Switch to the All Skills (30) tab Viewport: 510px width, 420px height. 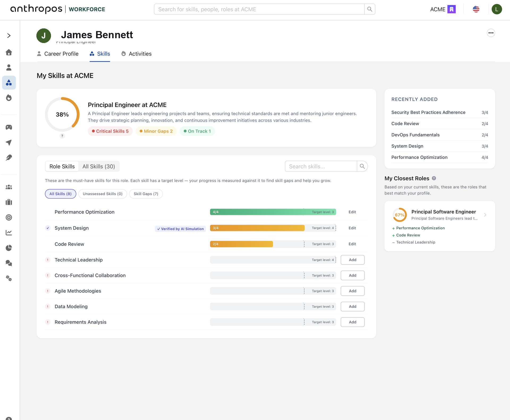(x=99, y=166)
